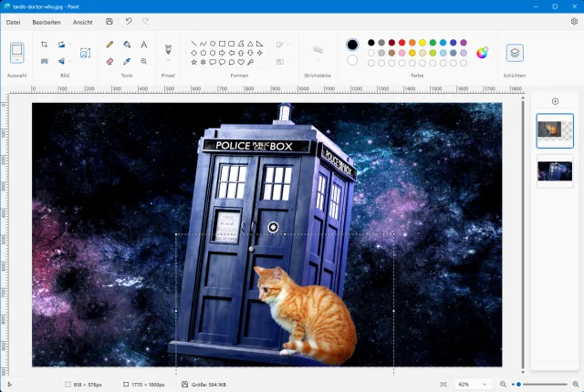Viewport: 584px width, 392px height.
Task: Select the cat layer thumbnail
Action: (x=555, y=130)
